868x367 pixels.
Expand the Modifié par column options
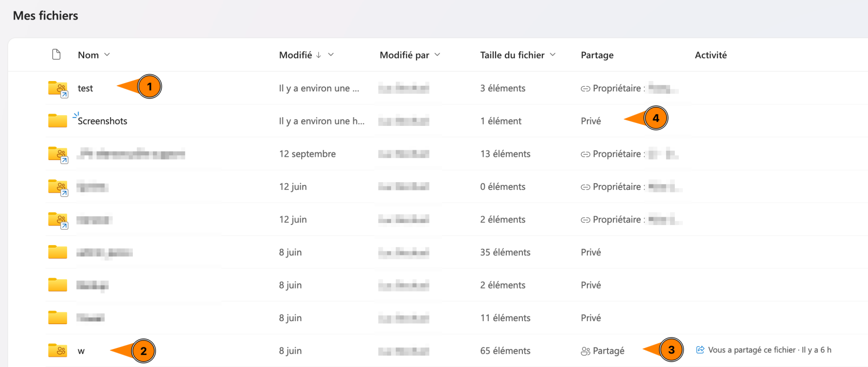click(x=437, y=55)
